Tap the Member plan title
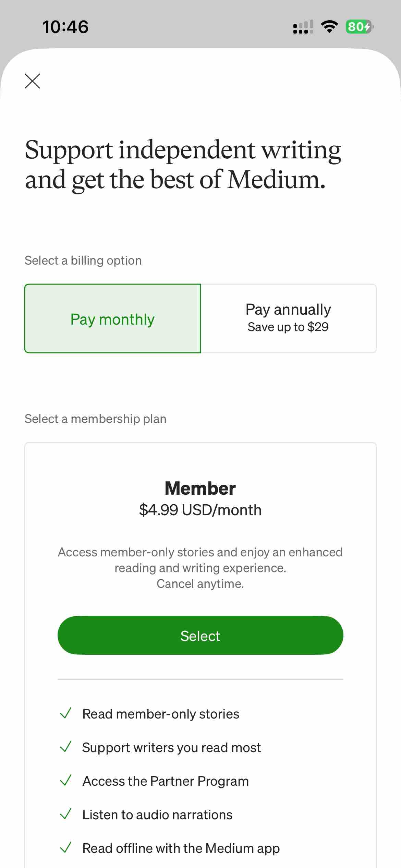This screenshot has width=401, height=868. [x=200, y=488]
